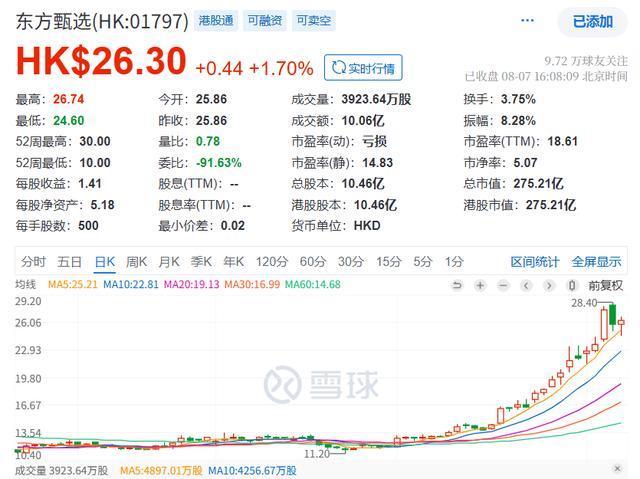This screenshot has height=479, width=640.
Task: Switch to 120分 interval tab
Action: (272, 262)
